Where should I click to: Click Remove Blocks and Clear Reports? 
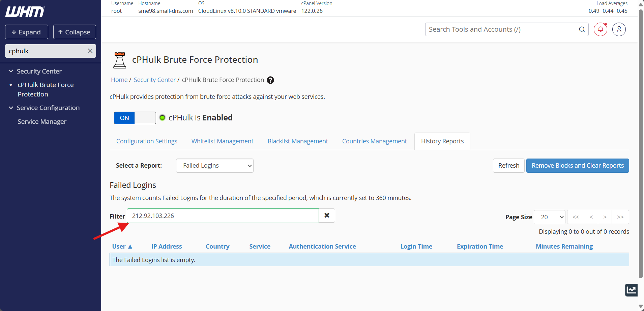(x=578, y=166)
